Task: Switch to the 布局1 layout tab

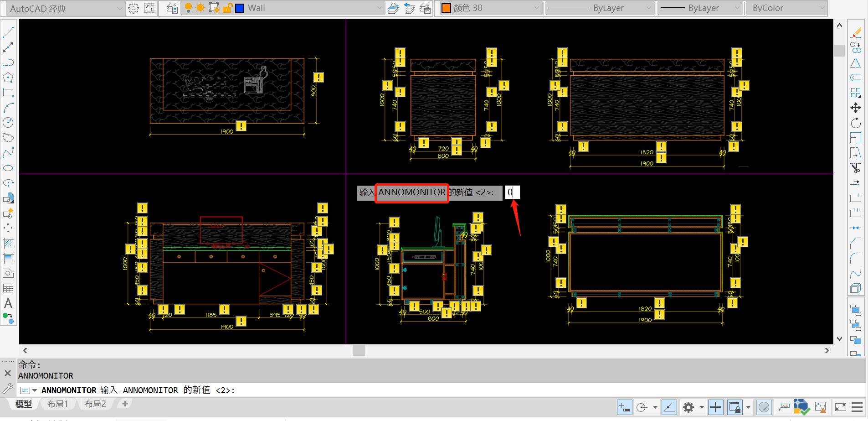Action: coord(58,404)
